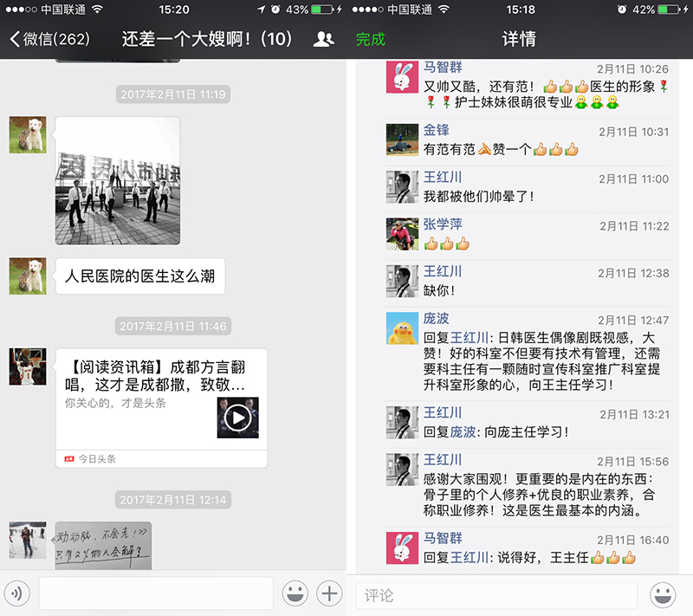Open 庞波's yellow duck avatar

click(x=401, y=327)
